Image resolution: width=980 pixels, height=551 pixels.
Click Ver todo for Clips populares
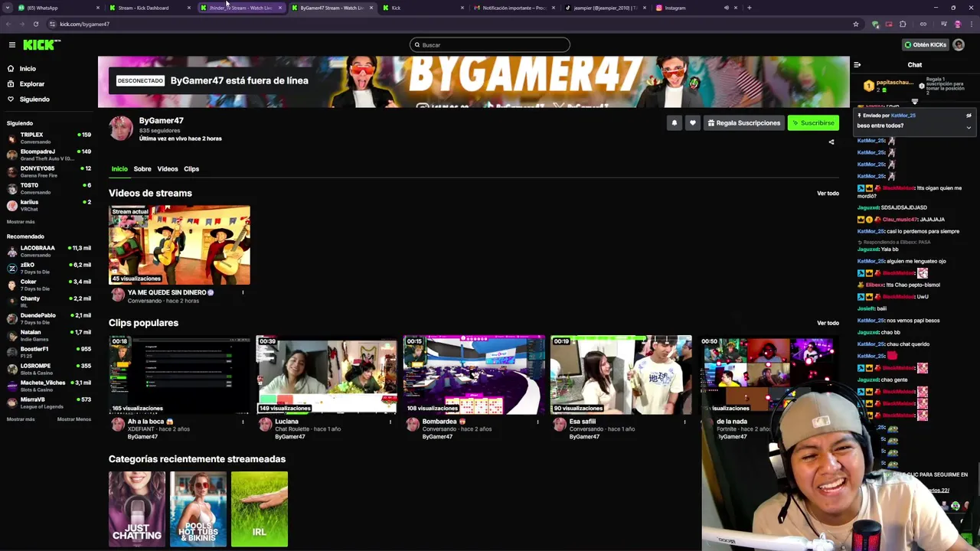[828, 323]
